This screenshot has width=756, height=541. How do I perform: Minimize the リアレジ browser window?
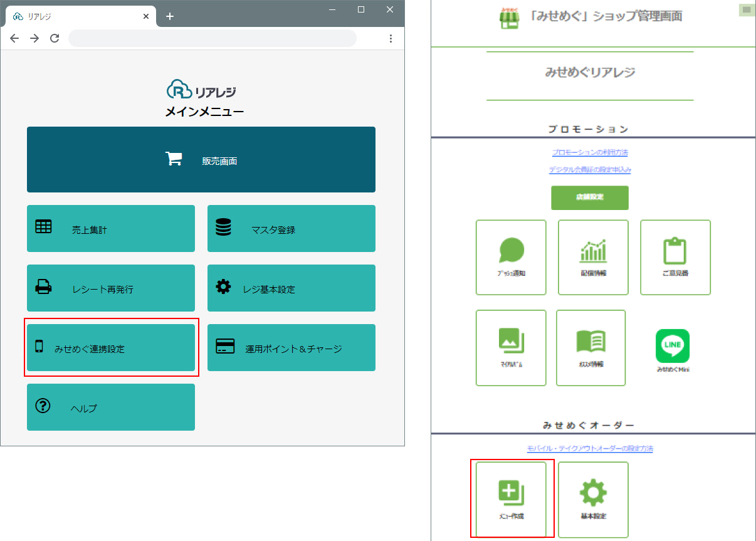pyautogui.click(x=333, y=9)
